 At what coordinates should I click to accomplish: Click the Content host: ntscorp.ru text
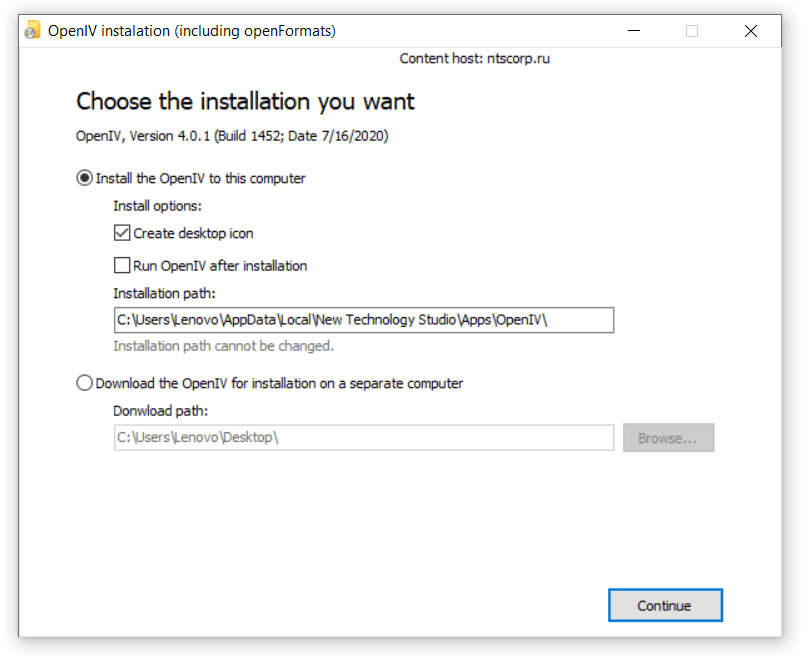[474, 58]
